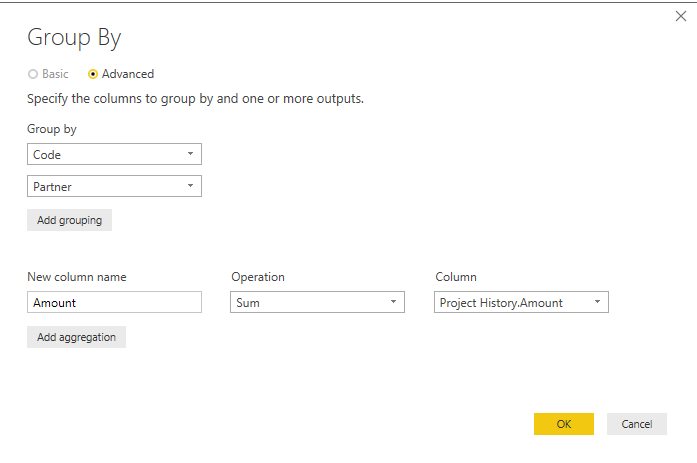Click the 'New column name' label
The width and height of the screenshot is (697, 463).
point(77,277)
